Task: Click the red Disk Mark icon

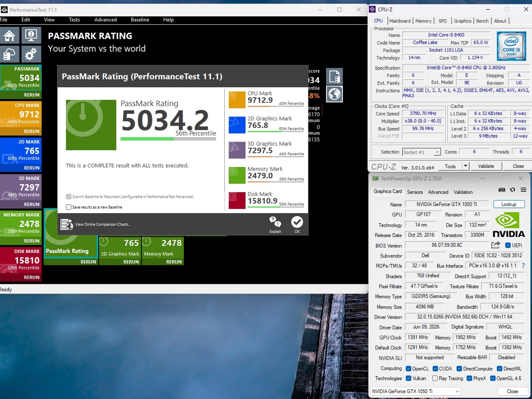Action: 237,200
